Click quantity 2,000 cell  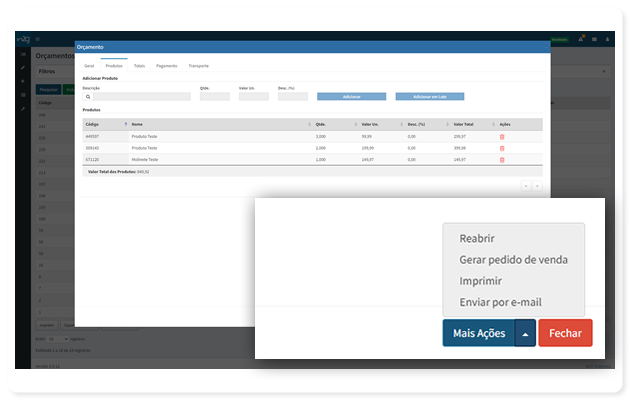click(x=321, y=148)
